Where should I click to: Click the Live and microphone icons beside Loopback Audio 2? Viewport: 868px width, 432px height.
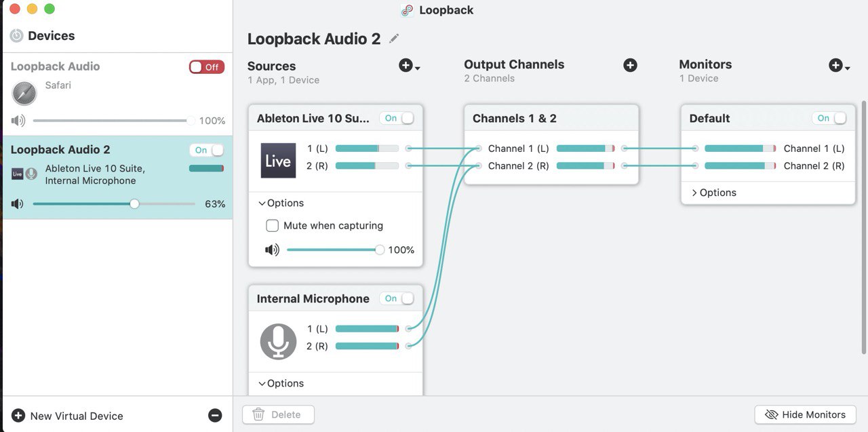pyautogui.click(x=24, y=174)
